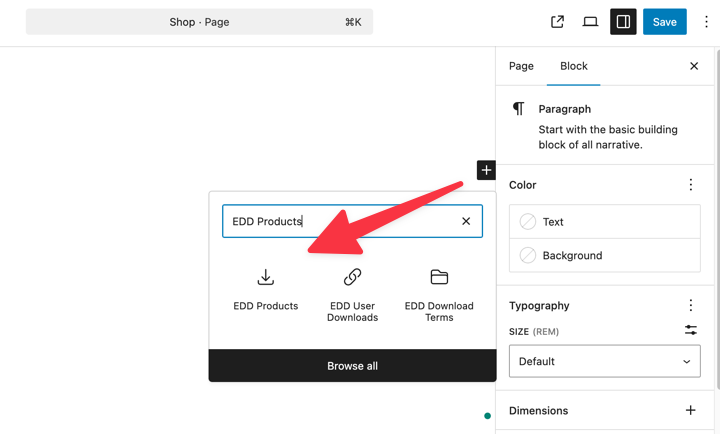
Task: Click the Paragraph block title
Action: [x=564, y=109]
